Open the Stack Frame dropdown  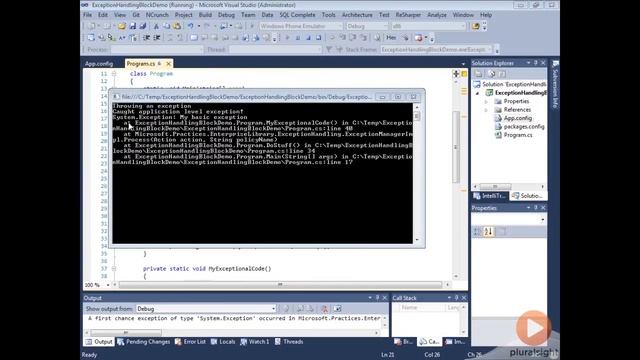click(x=436, y=49)
